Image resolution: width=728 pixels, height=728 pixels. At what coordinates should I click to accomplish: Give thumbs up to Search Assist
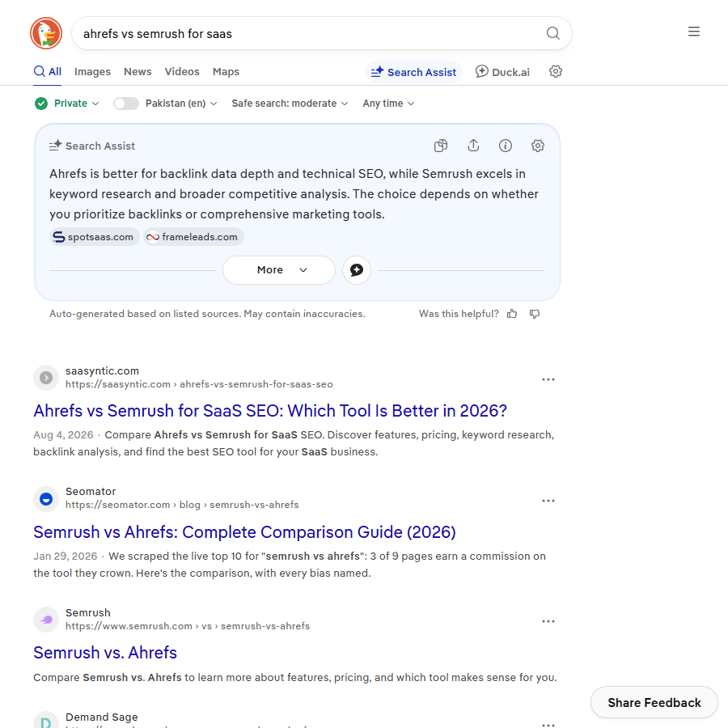click(512, 314)
